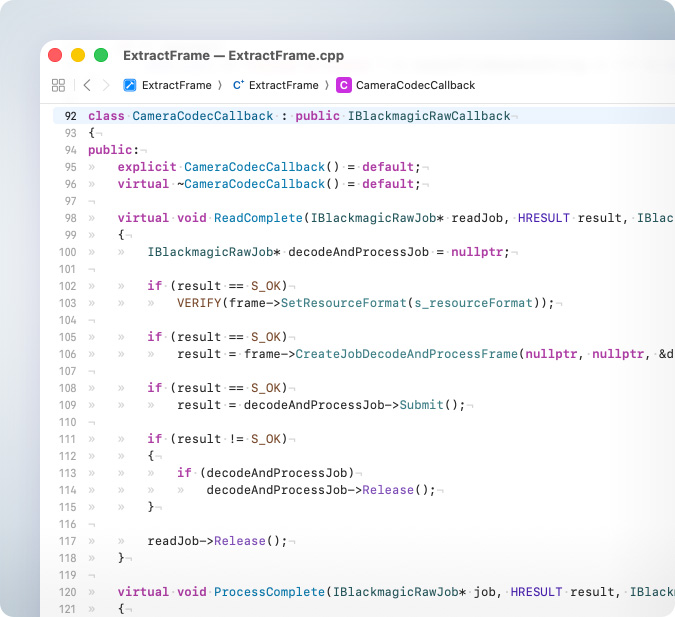Image resolution: width=675 pixels, height=617 pixels.
Task: Click explicit keyword on line 95
Action: (x=147, y=167)
